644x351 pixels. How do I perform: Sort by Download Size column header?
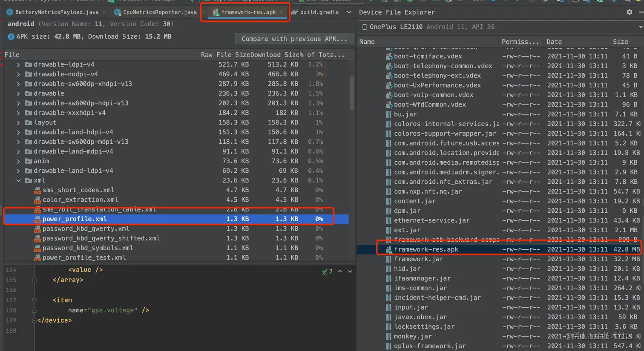point(276,55)
